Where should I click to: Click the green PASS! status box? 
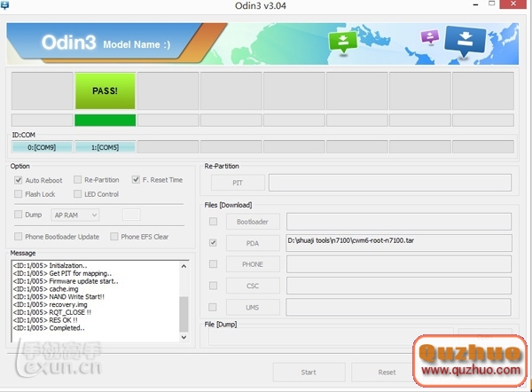click(105, 91)
